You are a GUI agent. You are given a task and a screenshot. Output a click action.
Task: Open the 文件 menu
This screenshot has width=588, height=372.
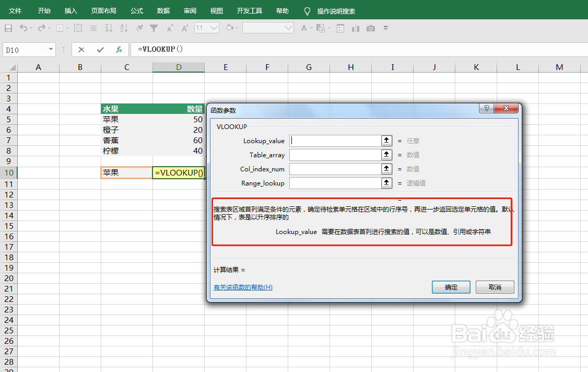[x=15, y=11]
